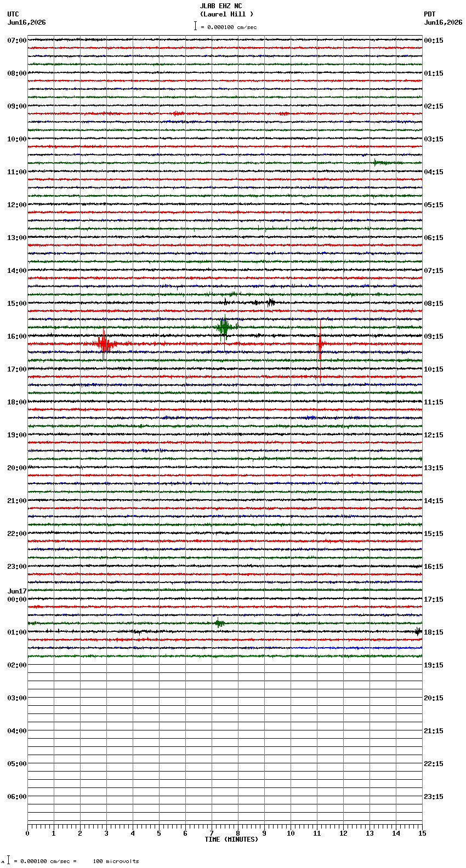
Task: Click the 00:15 PDT time label
Action: [434, 41]
